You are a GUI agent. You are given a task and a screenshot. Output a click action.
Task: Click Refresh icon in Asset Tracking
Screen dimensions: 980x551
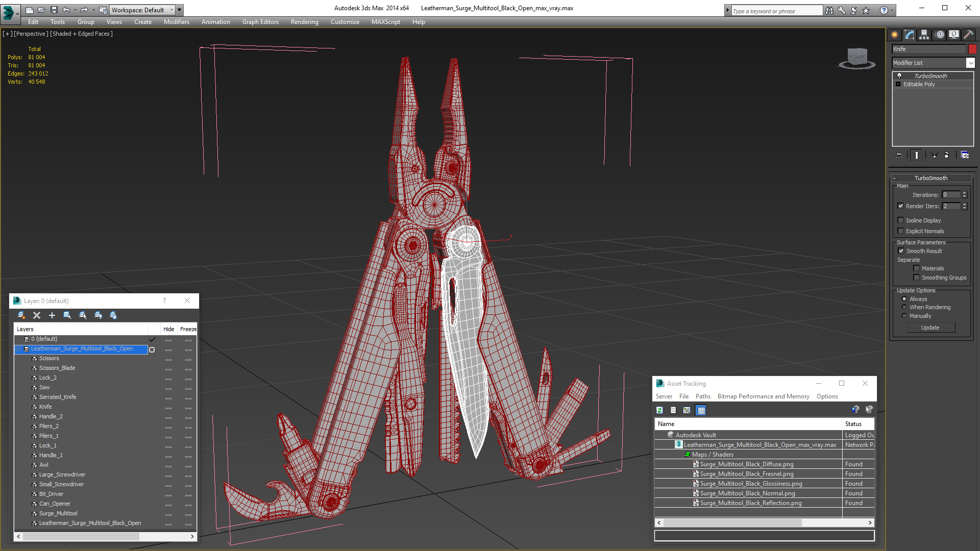pyautogui.click(x=659, y=410)
